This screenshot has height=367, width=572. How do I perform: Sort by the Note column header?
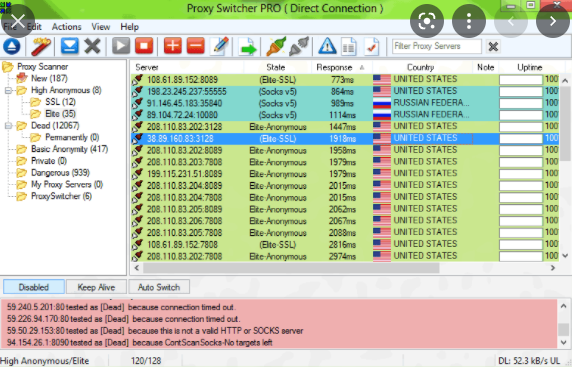pos(485,67)
